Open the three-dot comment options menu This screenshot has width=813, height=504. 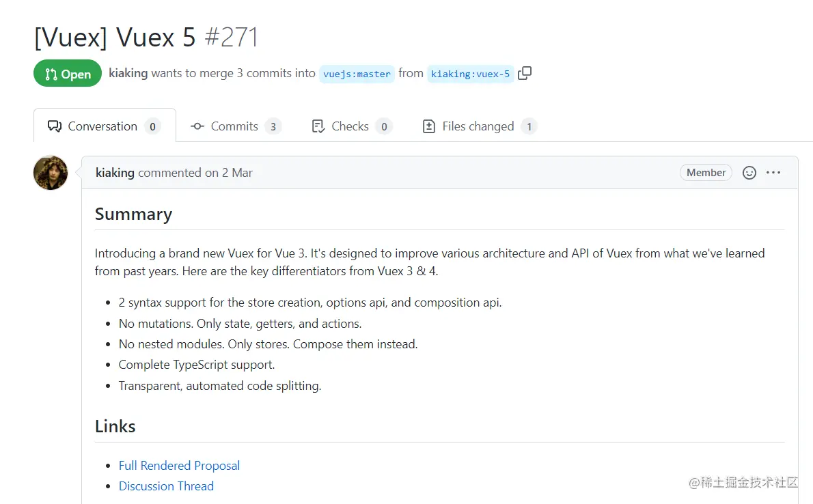pos(773,173)
